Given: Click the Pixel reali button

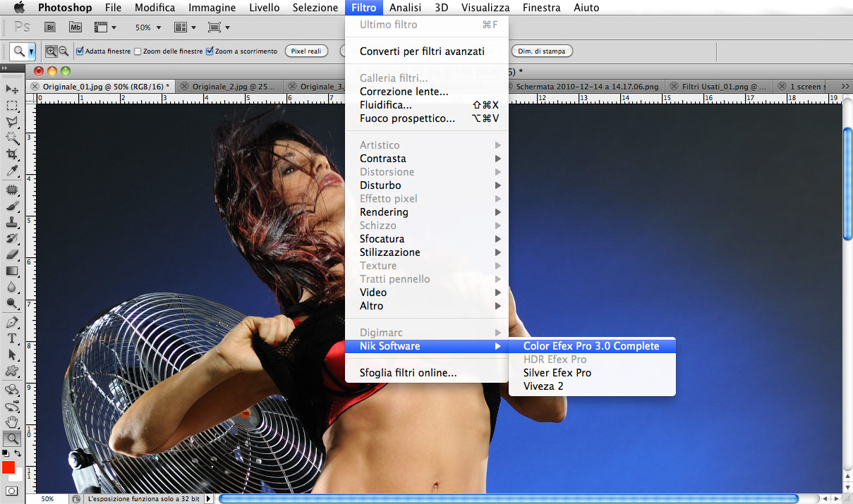Looking at the screenshot, I should point(306,51).
